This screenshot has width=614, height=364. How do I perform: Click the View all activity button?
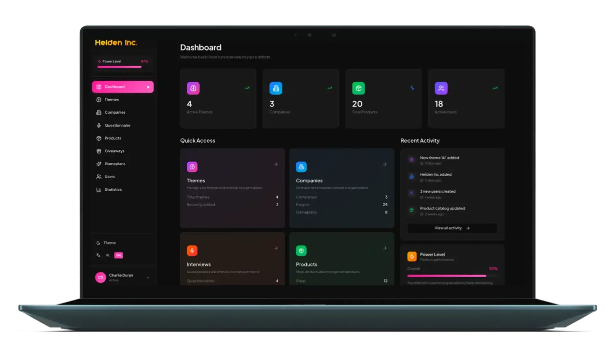coord(452,228)
